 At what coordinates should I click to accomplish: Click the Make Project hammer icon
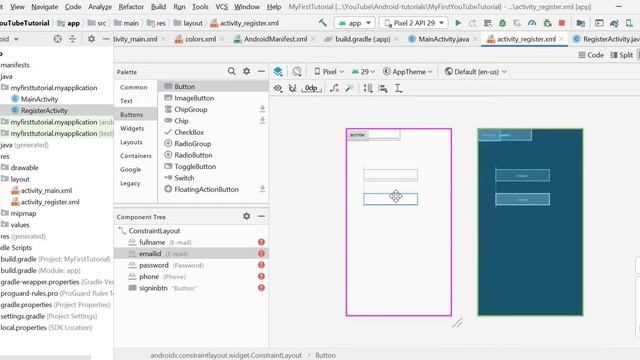point(322,23)
